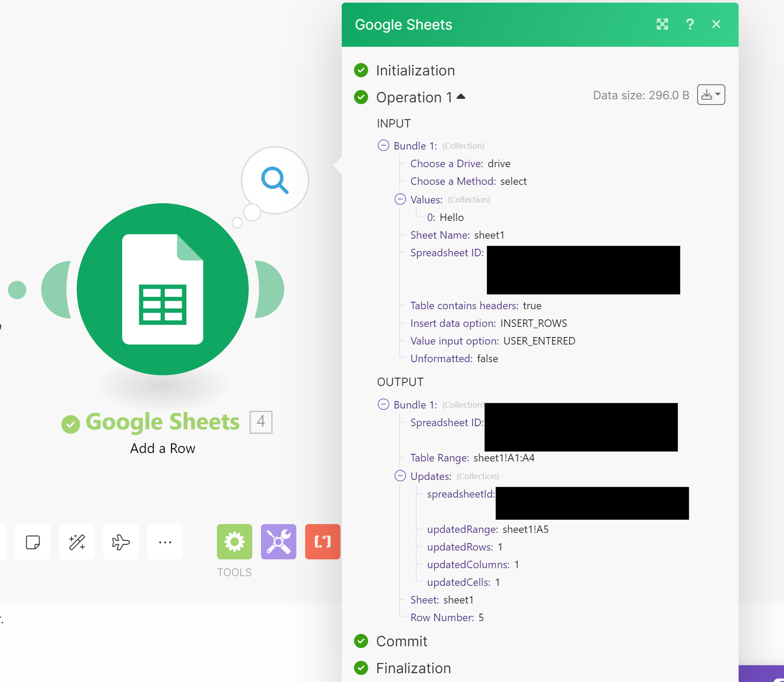784x682 pixels.
Task: Click the INPUT Spreadsheet ID label
Action: 447,253
